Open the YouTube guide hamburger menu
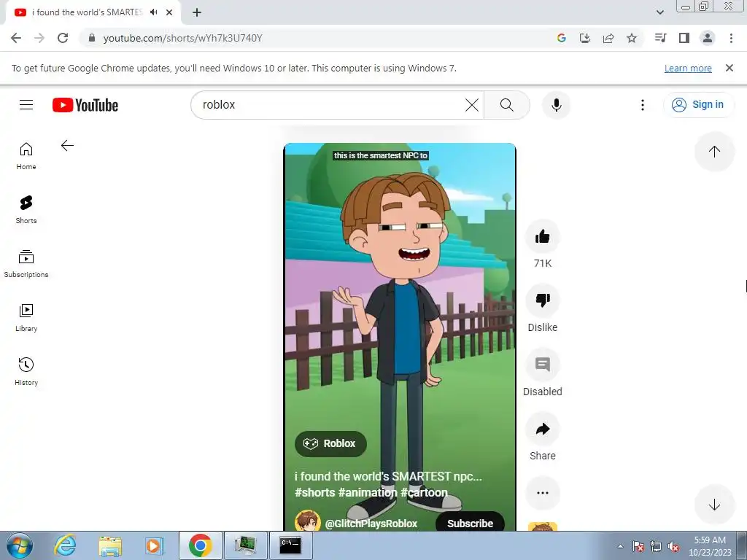Screen dimensions: 747x560 (26, 105)
